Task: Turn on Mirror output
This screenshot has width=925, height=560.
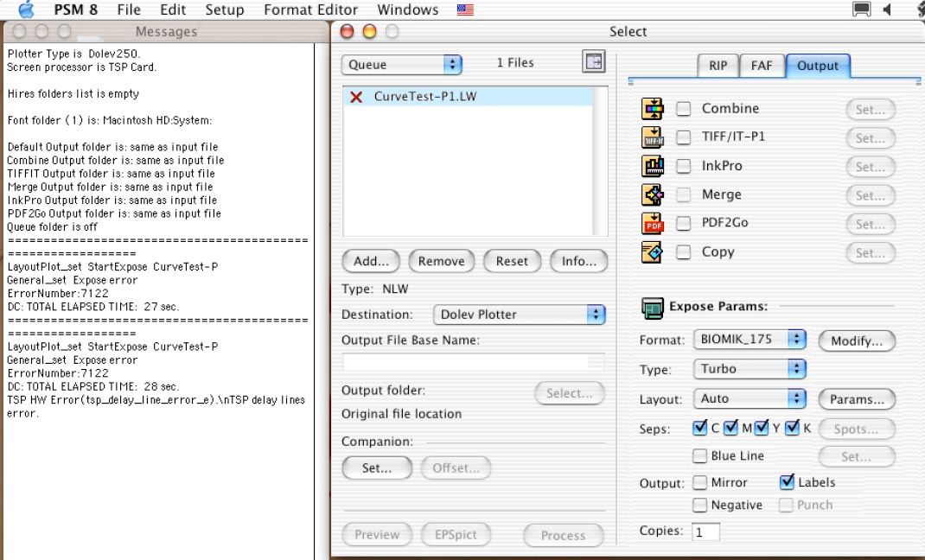Action: coord(699,483)
